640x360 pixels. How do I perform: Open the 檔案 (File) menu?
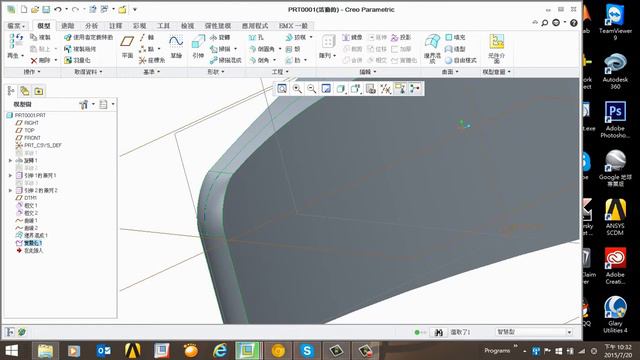tap(16, 26)
